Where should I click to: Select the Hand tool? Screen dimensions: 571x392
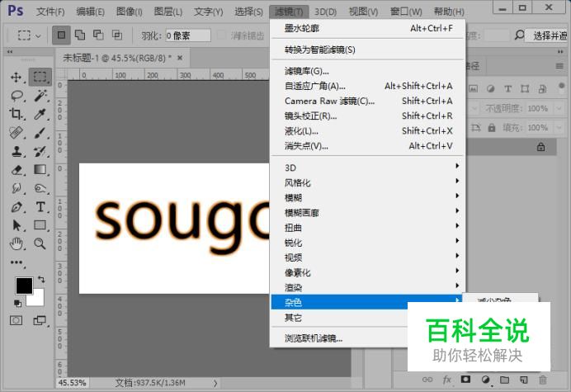(x=16, y=243)
